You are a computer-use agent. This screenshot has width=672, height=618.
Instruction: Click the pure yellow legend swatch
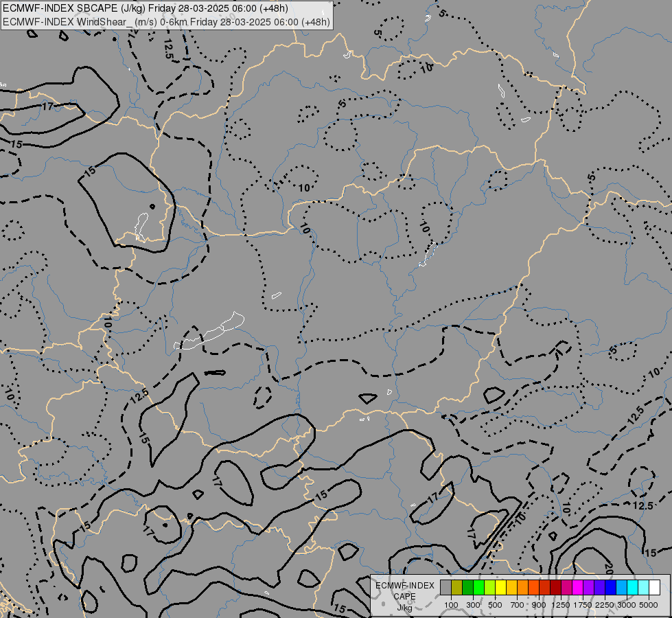click(501, 588)
